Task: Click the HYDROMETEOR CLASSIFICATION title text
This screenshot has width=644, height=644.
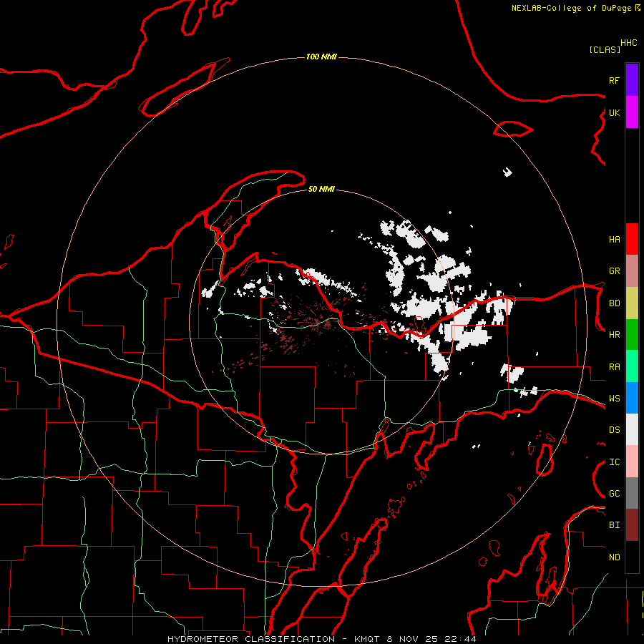Action: [251, 639]
